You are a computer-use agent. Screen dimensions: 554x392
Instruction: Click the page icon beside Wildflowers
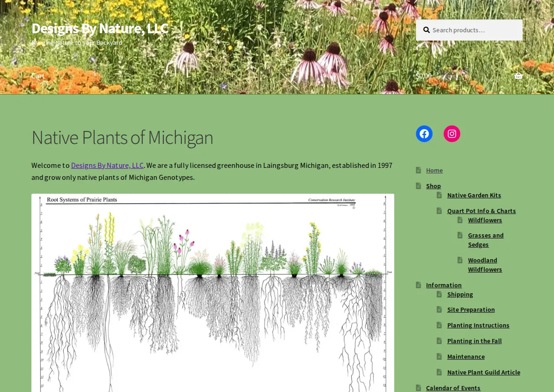pos(460,220)
